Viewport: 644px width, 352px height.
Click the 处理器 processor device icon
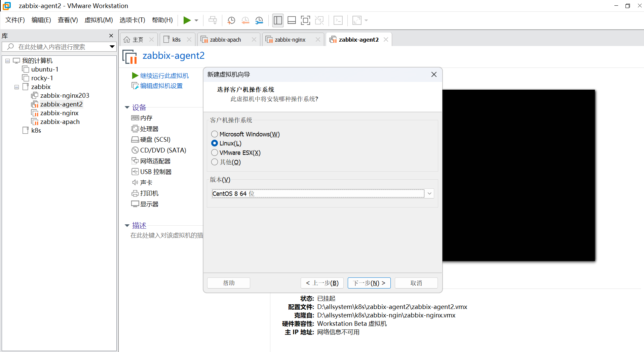click(x=135, y=129)
